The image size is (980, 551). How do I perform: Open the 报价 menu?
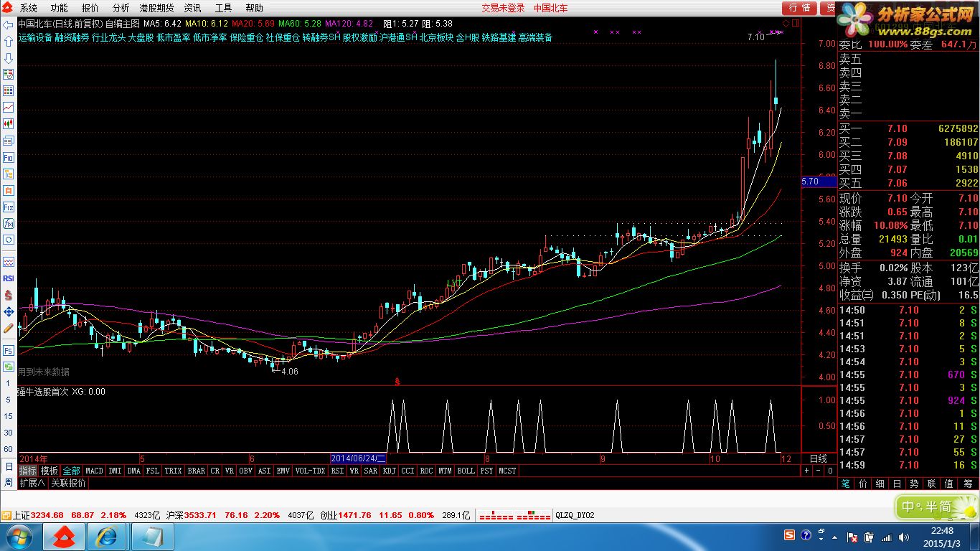[x=90, y=8]
